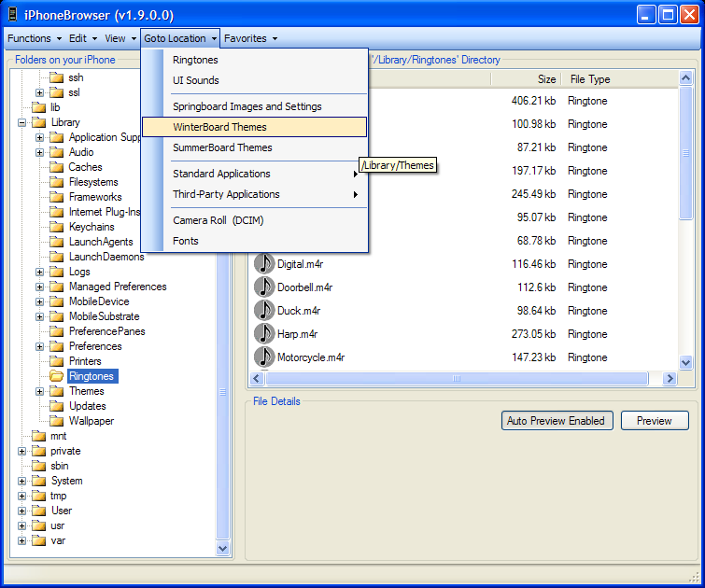
Task: Select Camera Roll (DCIM) menu entry
Action: pyautogui.click(x=218, y=220)
